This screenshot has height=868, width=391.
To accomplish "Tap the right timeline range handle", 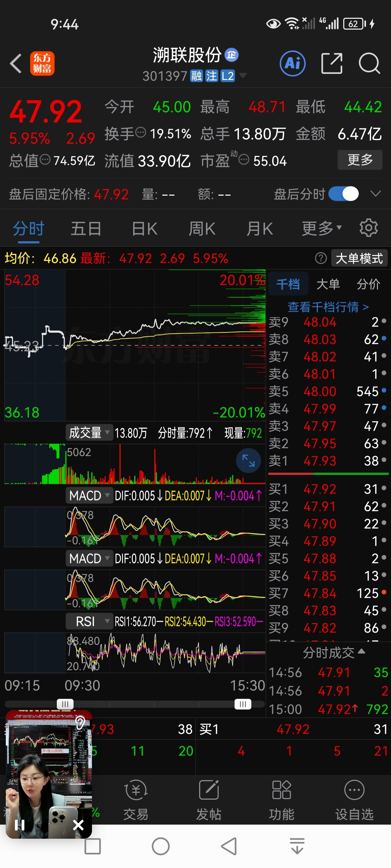I will [x=243, y=704].
